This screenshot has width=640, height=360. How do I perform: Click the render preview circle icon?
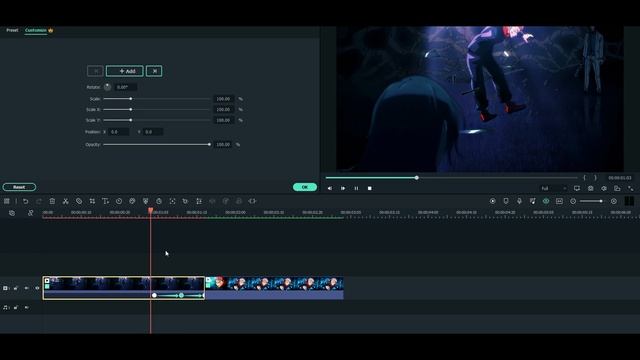[493, 201]
